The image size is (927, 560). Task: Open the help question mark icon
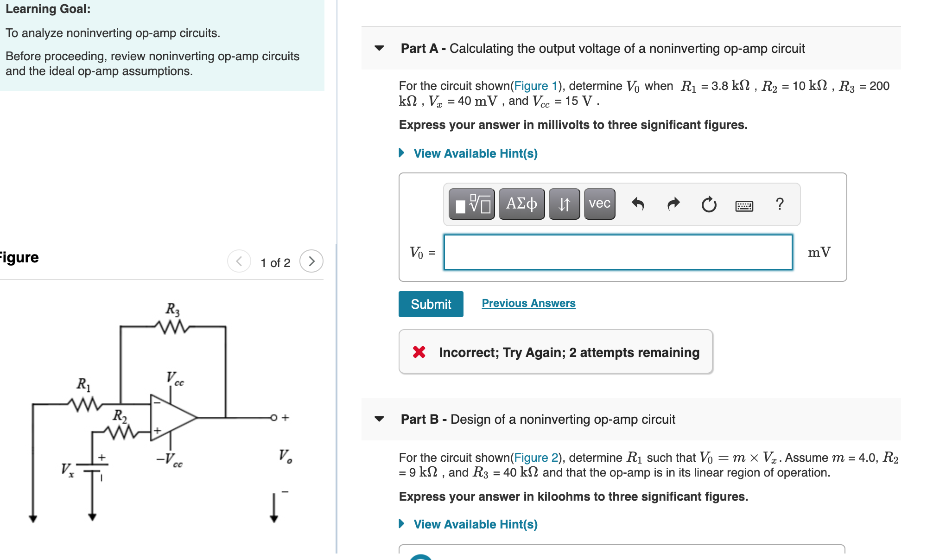tap(780, 203)
